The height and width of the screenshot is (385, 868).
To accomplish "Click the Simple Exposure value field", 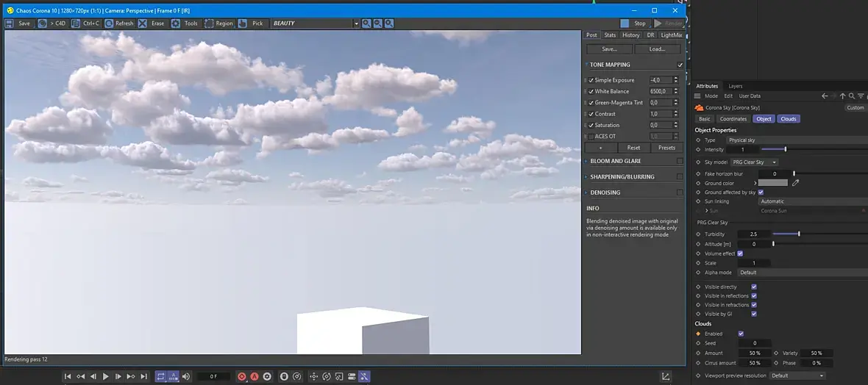I will point(661,80).
